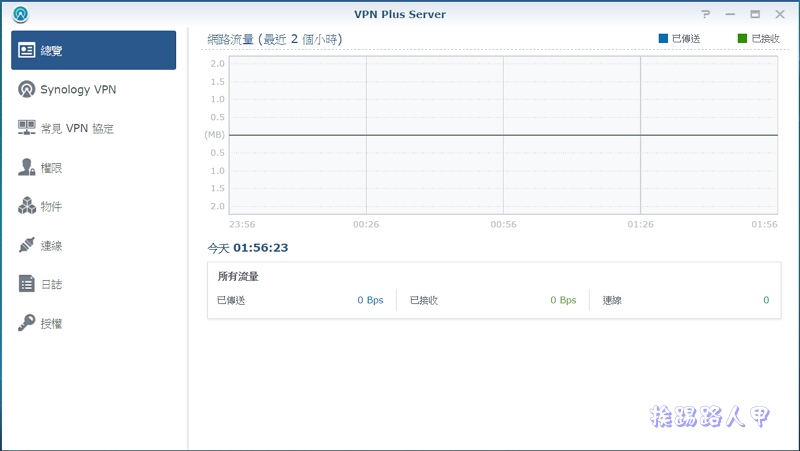Click the 日誌 list document icon
The width and height of the screenshot is (800, 451).
(27, 284)
